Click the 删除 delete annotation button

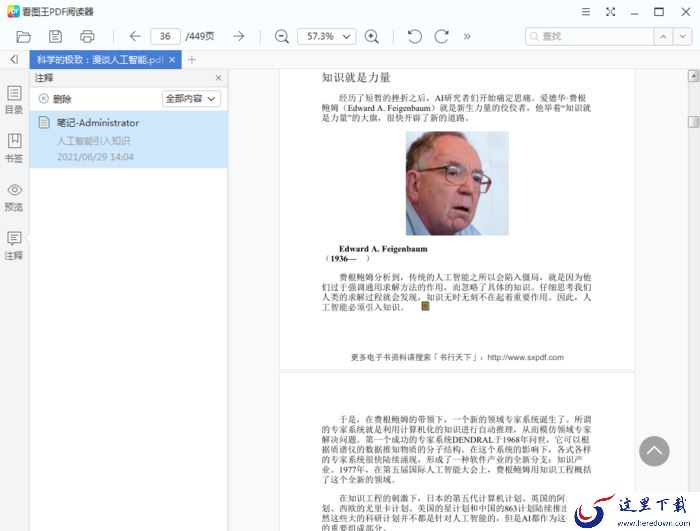(x=55, y=99)
